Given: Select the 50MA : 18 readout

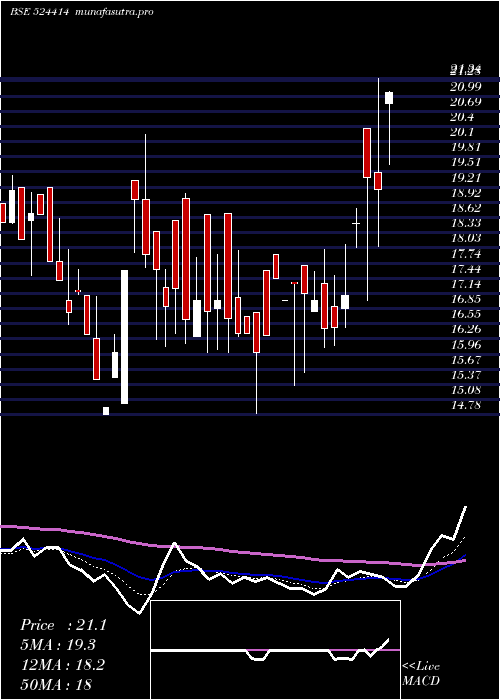Looking at the screenshot, I should (56, 684).
